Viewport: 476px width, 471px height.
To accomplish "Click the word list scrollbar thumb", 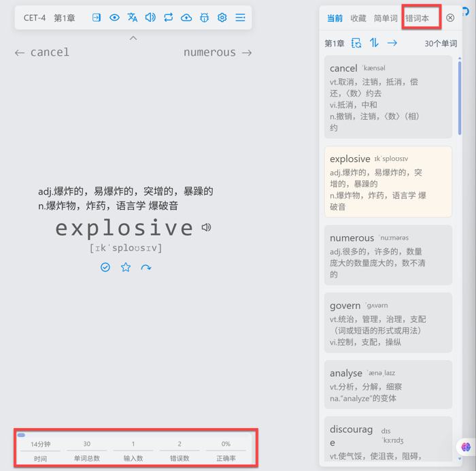I will (x=460, y=98).
